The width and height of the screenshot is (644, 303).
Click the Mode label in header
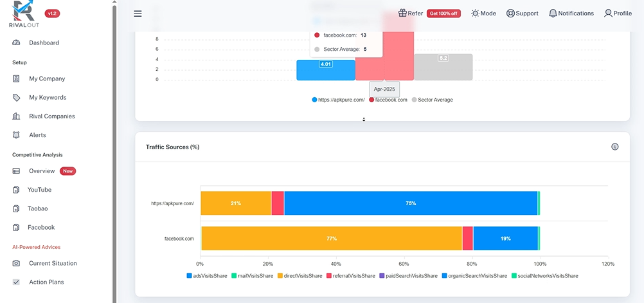[488, 13]
